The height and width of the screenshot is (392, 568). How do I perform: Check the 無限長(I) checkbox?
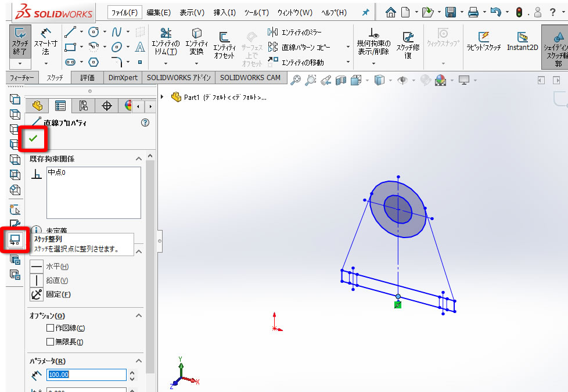(x=51, y=341)
